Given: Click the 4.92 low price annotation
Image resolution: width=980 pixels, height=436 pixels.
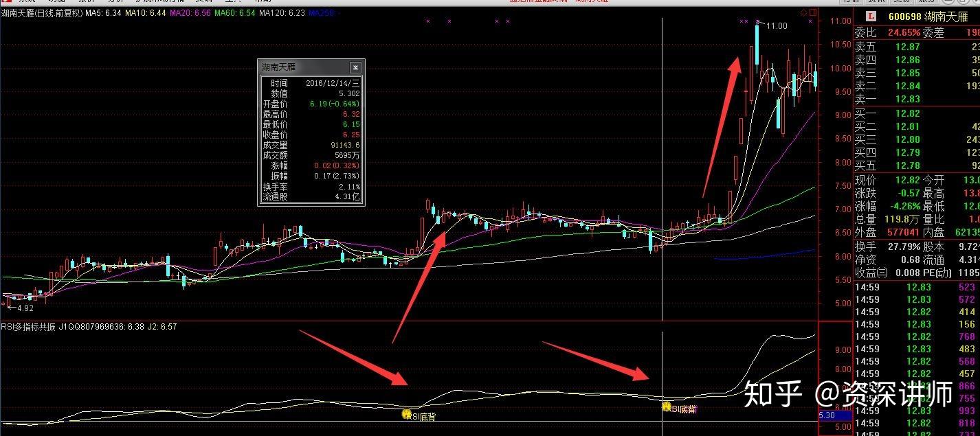Looking at the screenshot, I should [25, 308].
